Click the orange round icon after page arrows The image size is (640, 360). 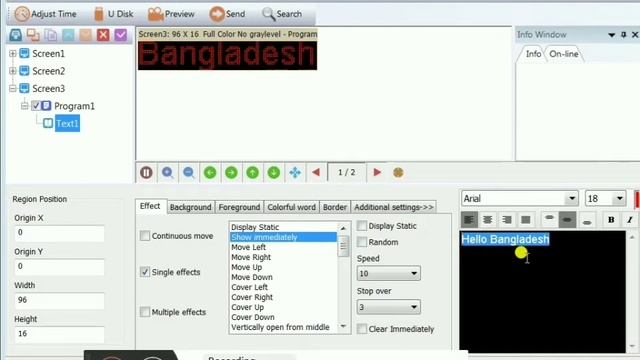coord(398,173)
